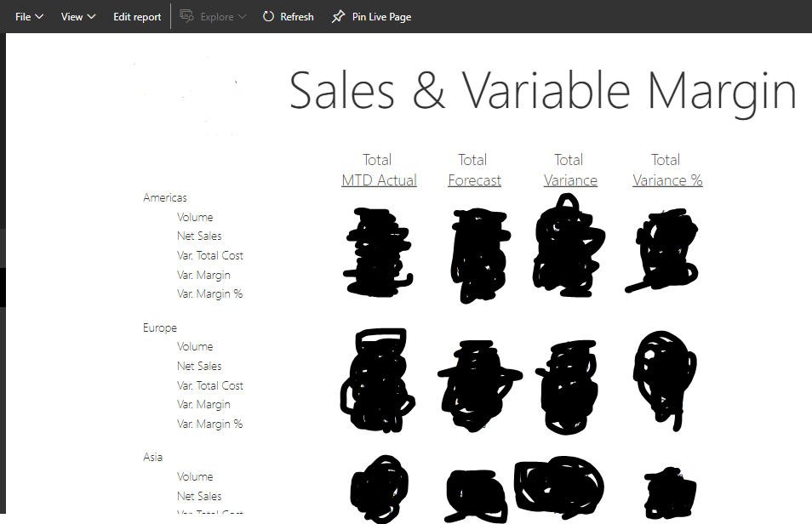The height and width of the screenshot is (524, 812).
Task: Click the Total Variance column header
Action: pyautogui.click(x=569, y=170)
